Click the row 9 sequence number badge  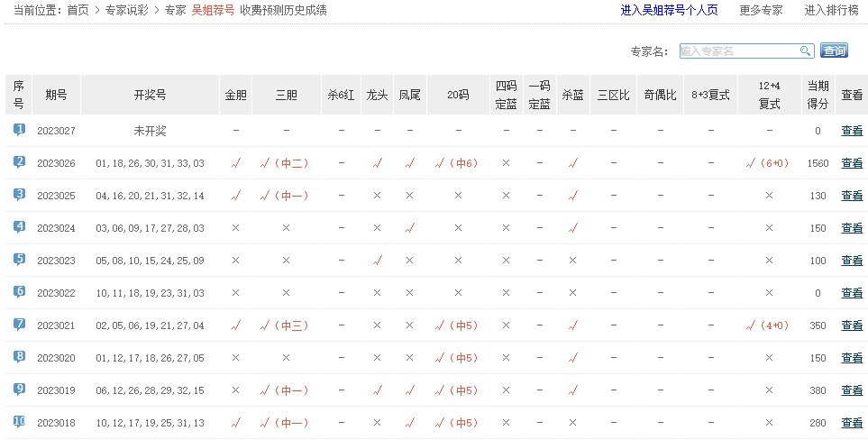pyautogui.click(x=19, y=390)
